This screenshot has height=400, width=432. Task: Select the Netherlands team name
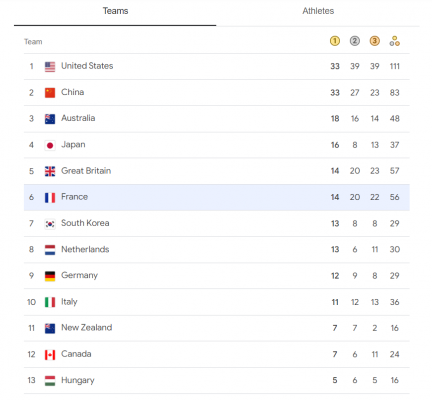coord(85,249)
